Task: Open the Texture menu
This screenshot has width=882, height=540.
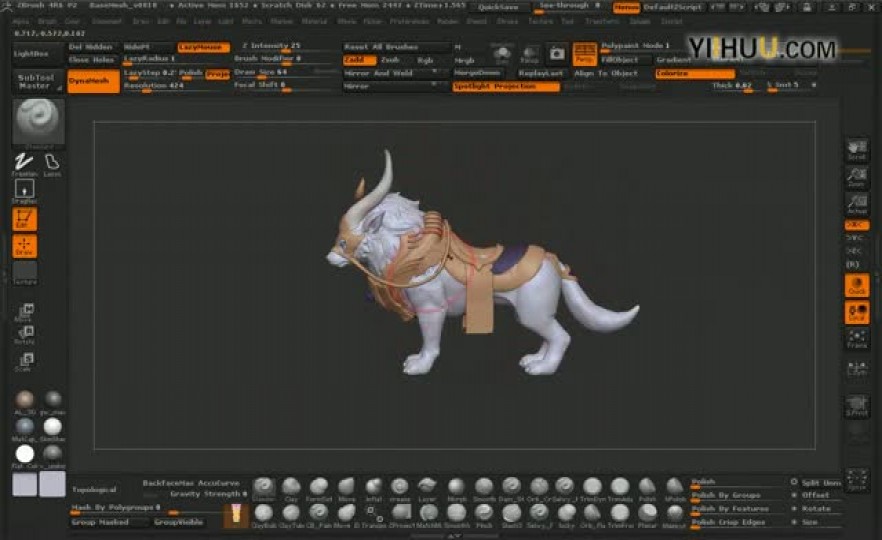Action: click(541, 21)
